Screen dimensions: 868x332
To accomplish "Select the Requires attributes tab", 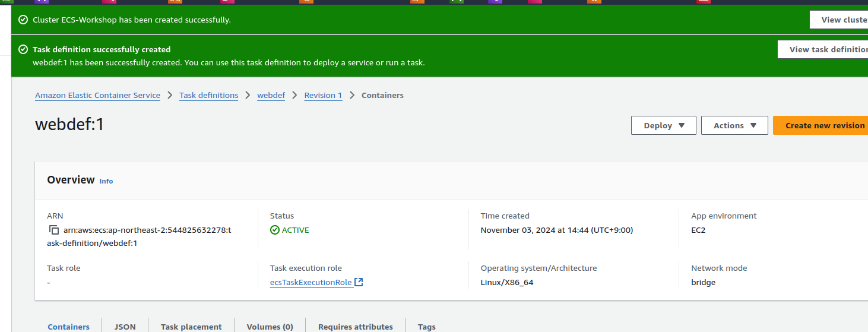I will (355, 327).
